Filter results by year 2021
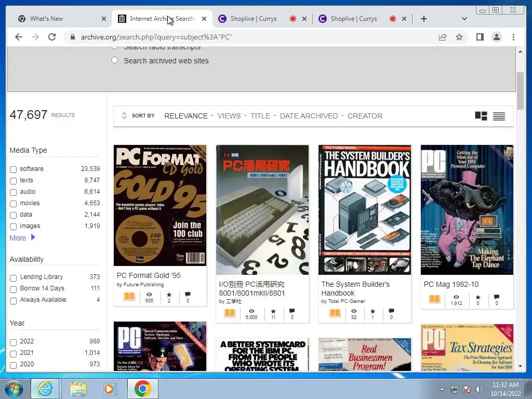The image size is (532, 399). coord(13,354)
